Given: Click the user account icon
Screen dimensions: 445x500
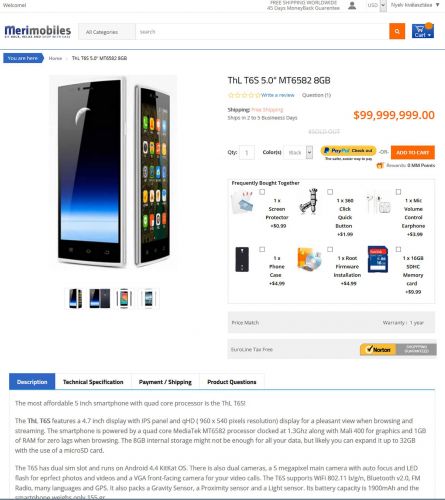Looking at the screenshot, I should pos(352,5).
